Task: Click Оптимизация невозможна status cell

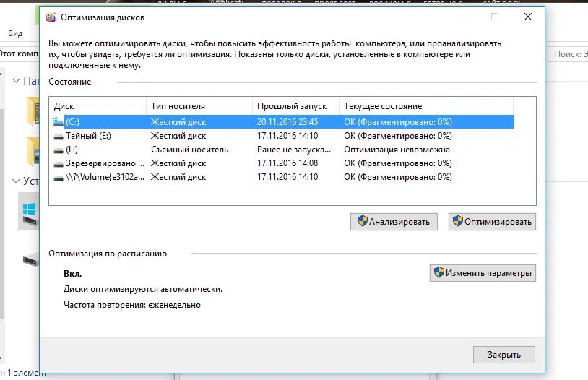Action: (397, 150)
